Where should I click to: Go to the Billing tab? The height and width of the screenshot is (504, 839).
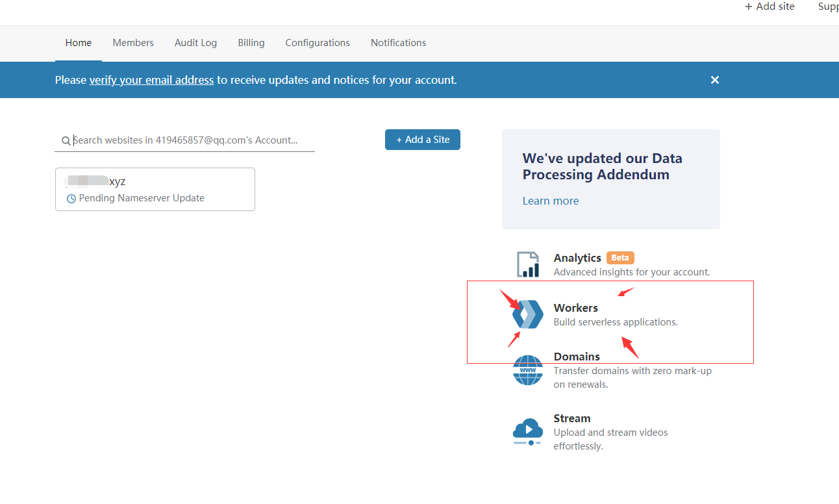tap(251, 43)
